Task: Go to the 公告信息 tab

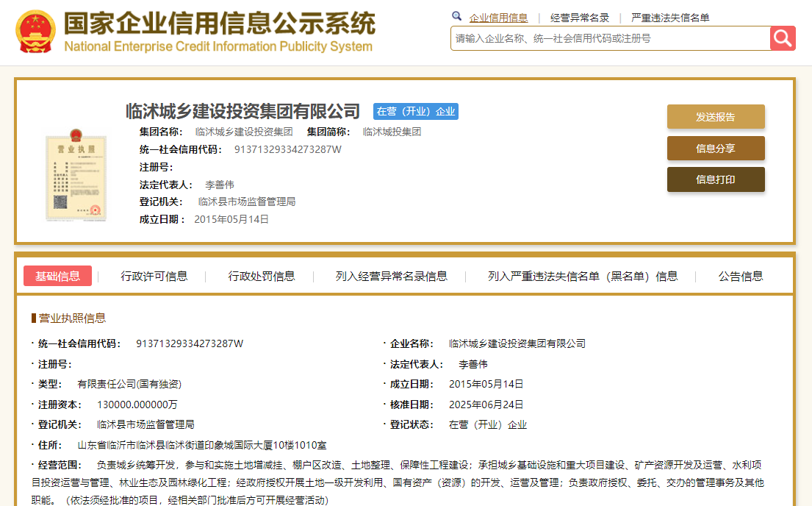Action: [741, 276]
